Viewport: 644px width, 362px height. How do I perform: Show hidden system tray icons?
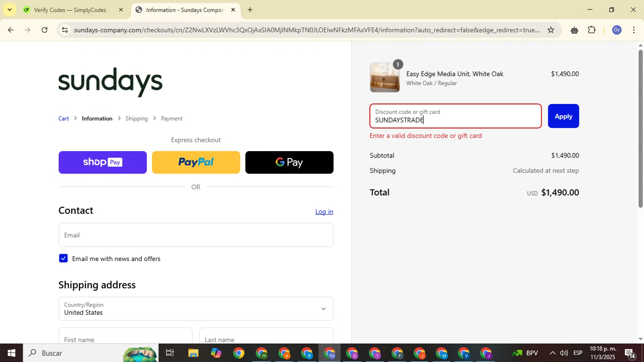coord(552,353)
